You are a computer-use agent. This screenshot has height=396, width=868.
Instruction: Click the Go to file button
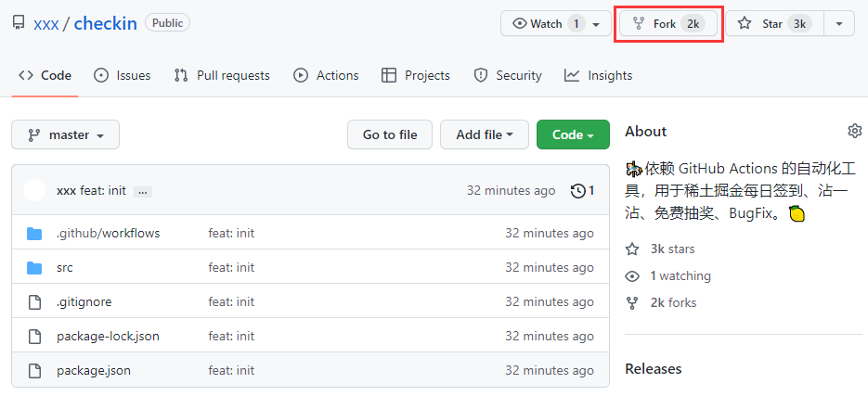point(390,134)
